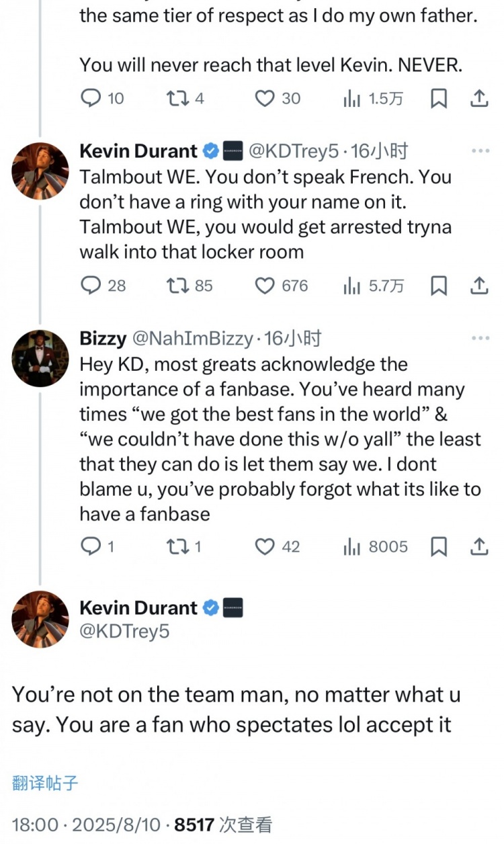Open more options on Bizzy's tweet

[480, 338]
